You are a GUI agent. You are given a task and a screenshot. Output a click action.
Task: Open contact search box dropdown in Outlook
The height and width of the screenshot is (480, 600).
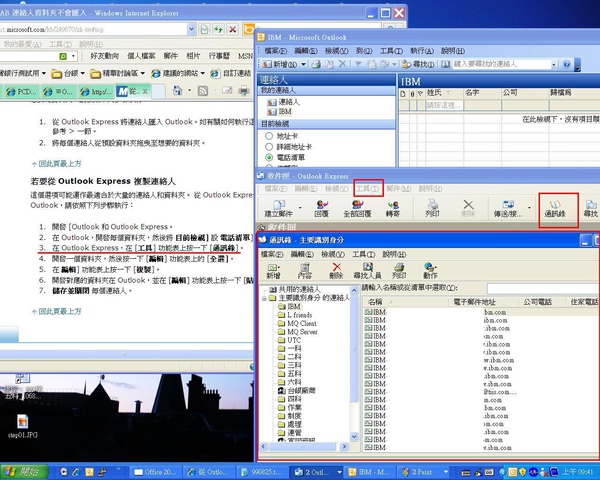coord(554,65)
